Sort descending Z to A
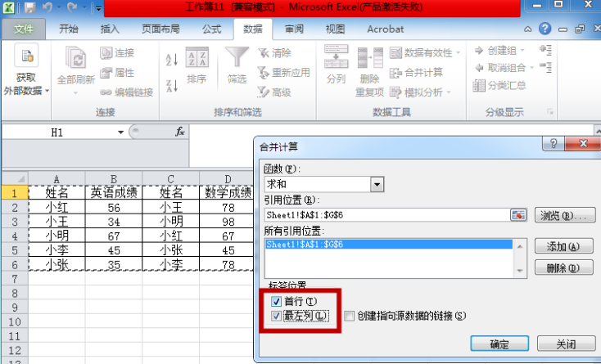This screenshot has height=364, width=601. click(172, 86)
